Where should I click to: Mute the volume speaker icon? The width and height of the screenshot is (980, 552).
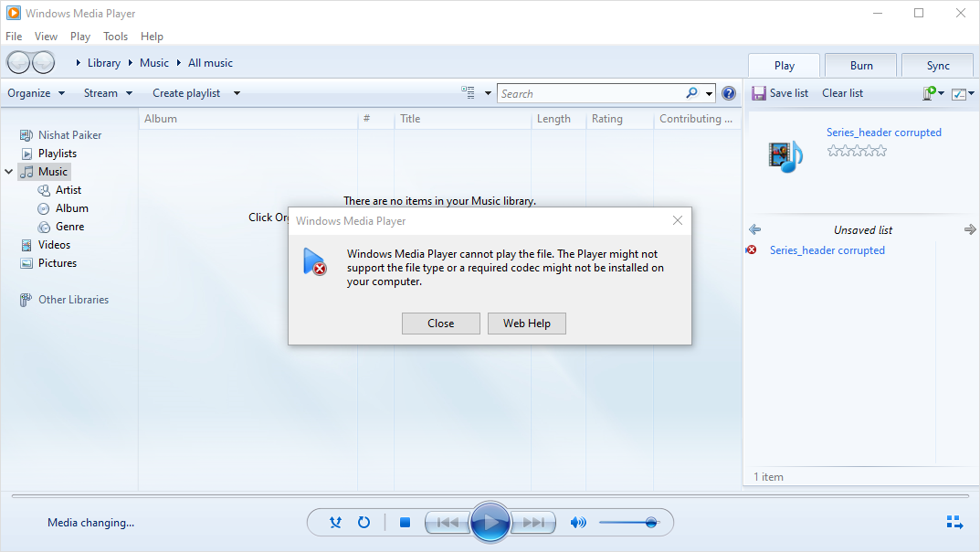click(x=577, y=523)
